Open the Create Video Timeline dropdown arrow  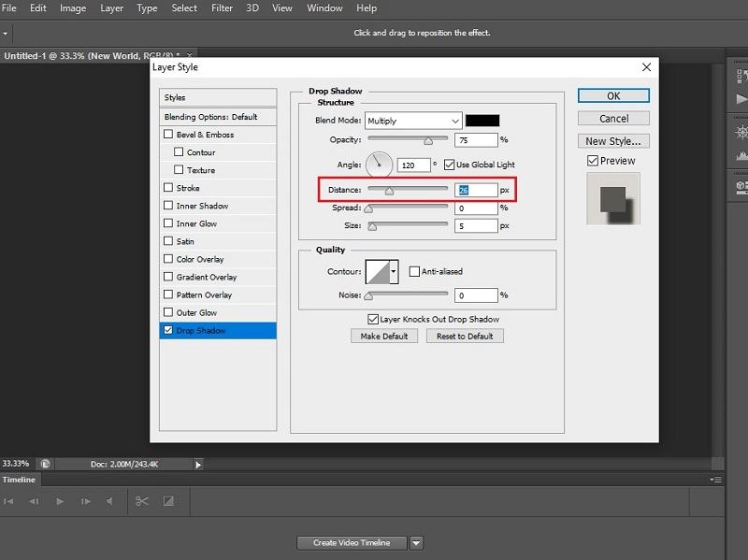[415, 542]
